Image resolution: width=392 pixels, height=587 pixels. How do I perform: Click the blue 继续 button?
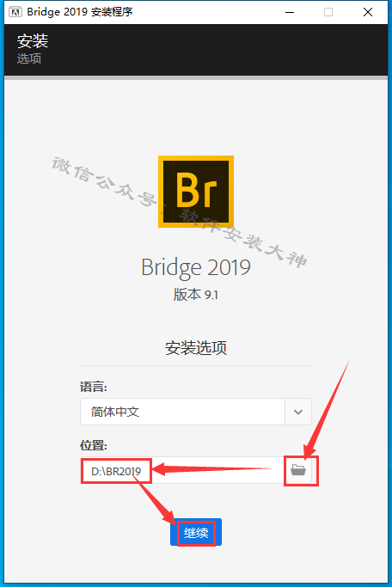pos(196,532)
